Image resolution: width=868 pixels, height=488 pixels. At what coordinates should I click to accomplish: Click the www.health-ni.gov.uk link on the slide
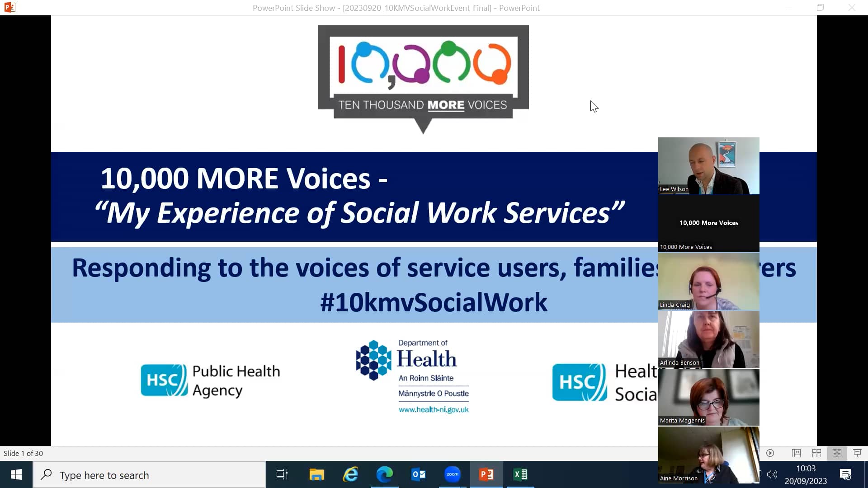click(434, 409)
